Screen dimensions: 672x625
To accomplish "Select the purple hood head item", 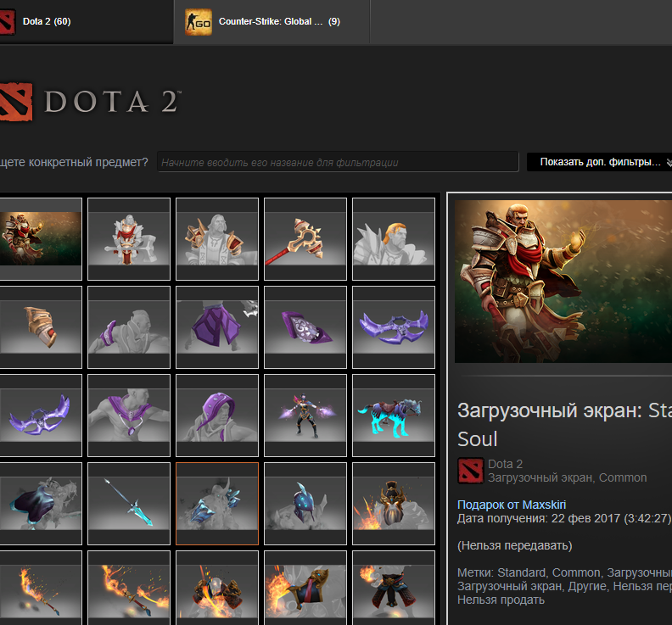I will pyautogui.click(x=217, y=416).
